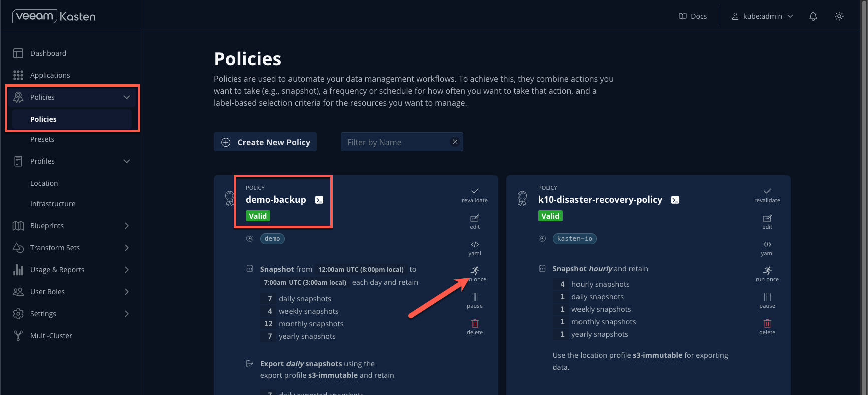Expand the Usage & Reports section chevron
This screenshot has height=395, width=868.
(127, 270)
